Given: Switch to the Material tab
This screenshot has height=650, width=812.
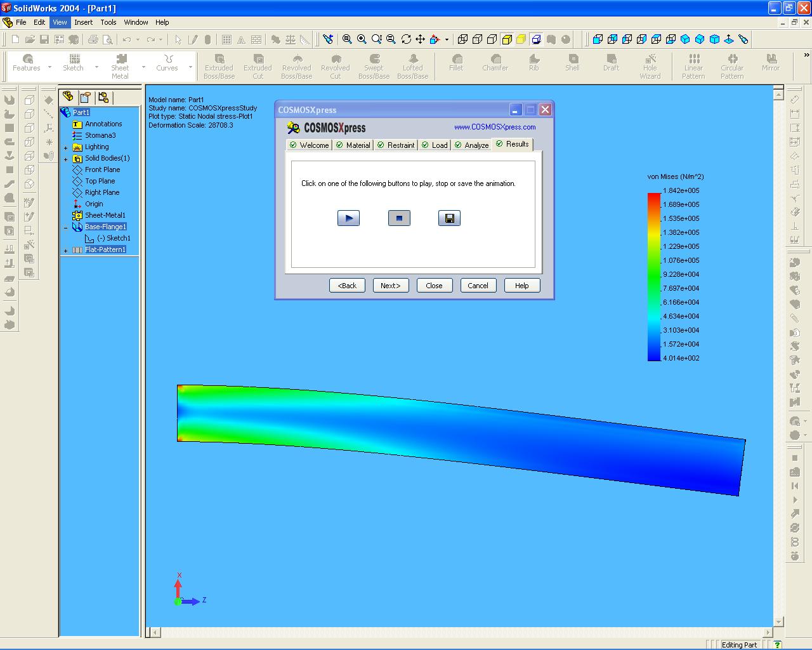Looking at the screenshot, I should [x=353, y=145].
